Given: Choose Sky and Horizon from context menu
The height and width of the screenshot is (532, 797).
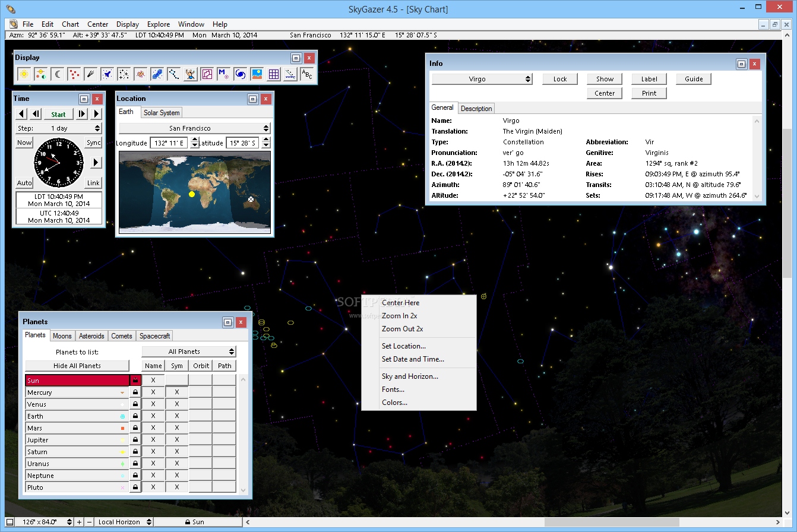Looking at the screenshot, I should (x=410, y=376).
